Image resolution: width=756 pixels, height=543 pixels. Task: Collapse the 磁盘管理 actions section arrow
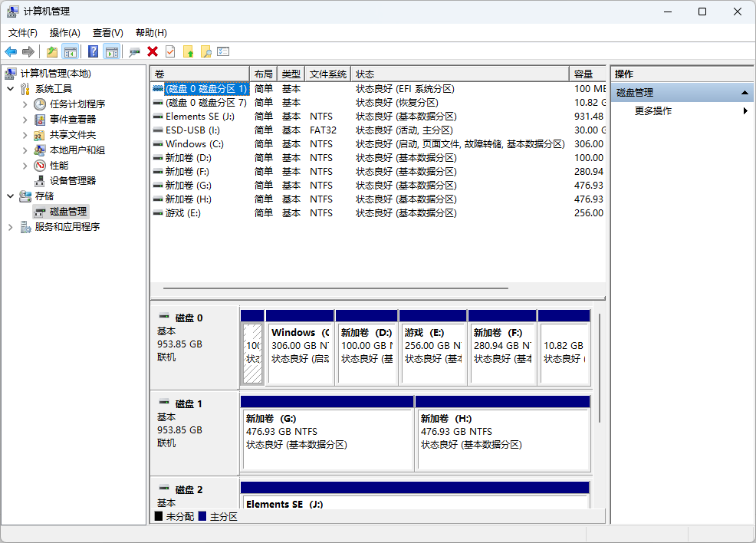[744, 93]
